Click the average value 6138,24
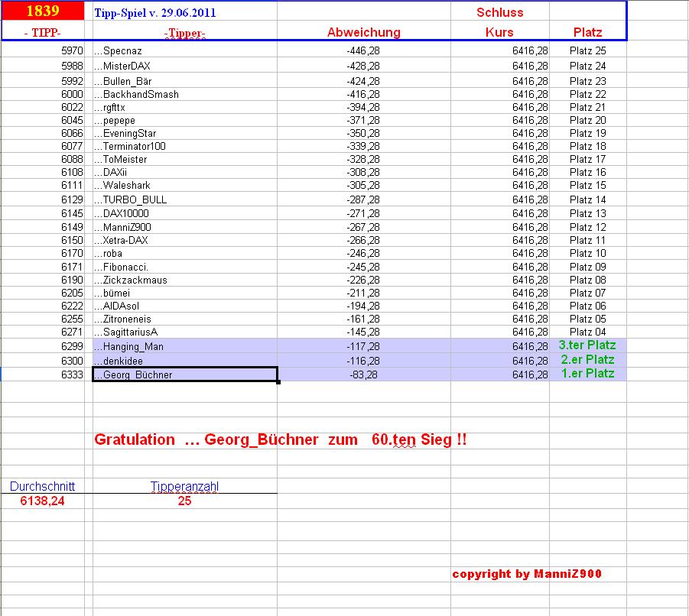 (42, 501)
